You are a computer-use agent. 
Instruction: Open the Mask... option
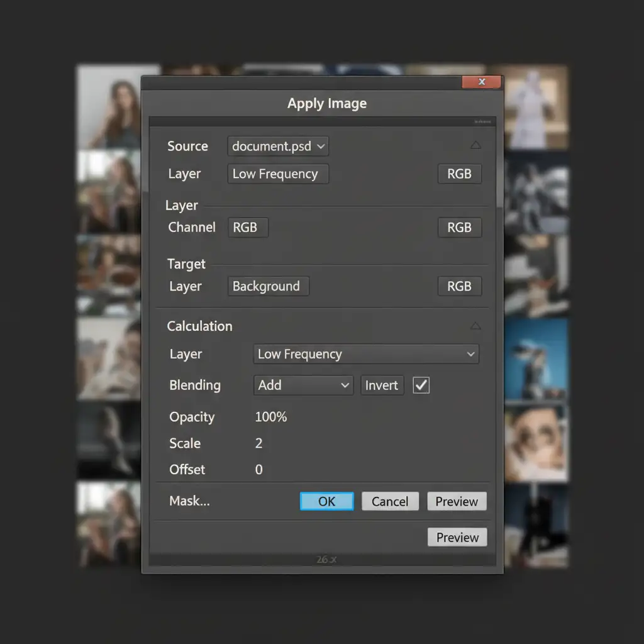(x=189, y=501)
